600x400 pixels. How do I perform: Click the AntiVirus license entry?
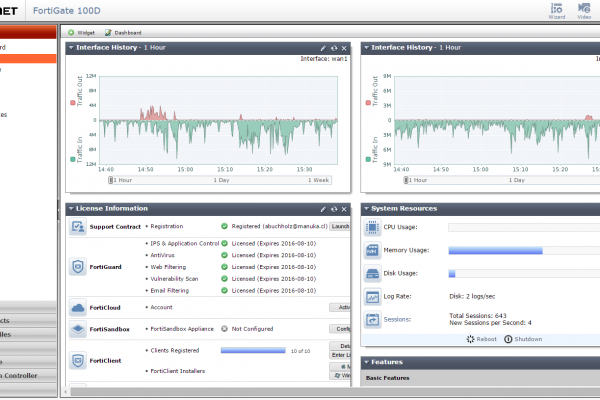click(163, 255)
